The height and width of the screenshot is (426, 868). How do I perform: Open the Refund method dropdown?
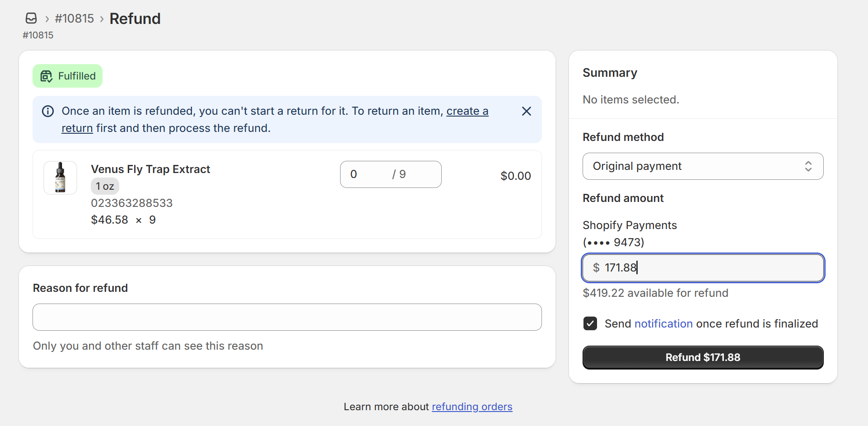[703, 166]
